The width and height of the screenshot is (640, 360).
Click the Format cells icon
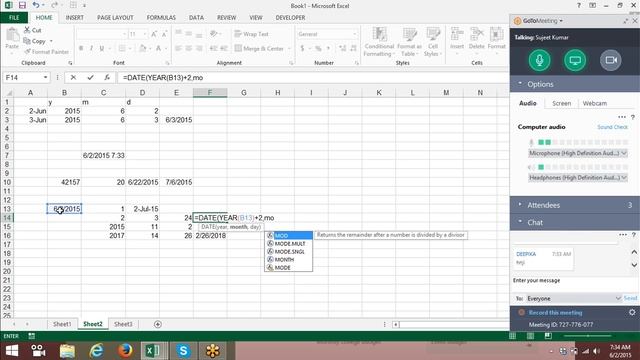[x=496, y=39]
